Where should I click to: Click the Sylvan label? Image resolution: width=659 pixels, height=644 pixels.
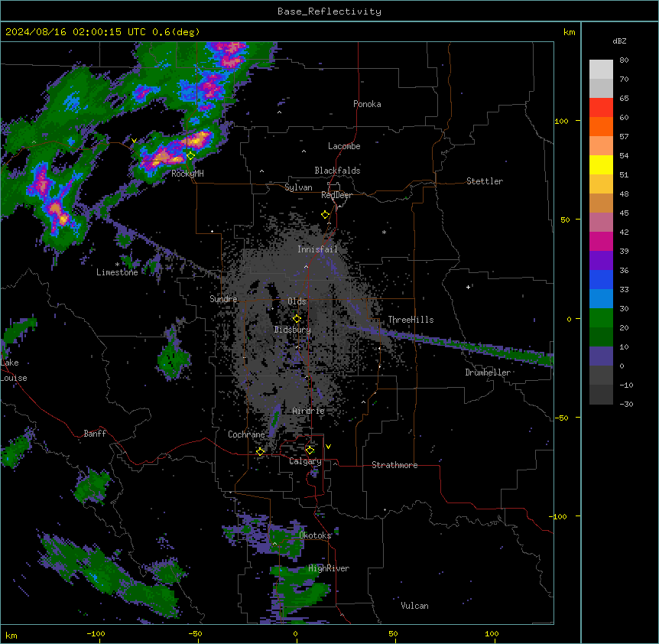tap(298, 187)
